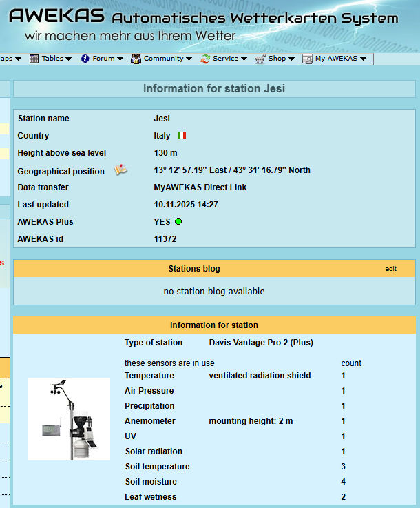Expand the Tables dropdown arrow

coord(69,59)
